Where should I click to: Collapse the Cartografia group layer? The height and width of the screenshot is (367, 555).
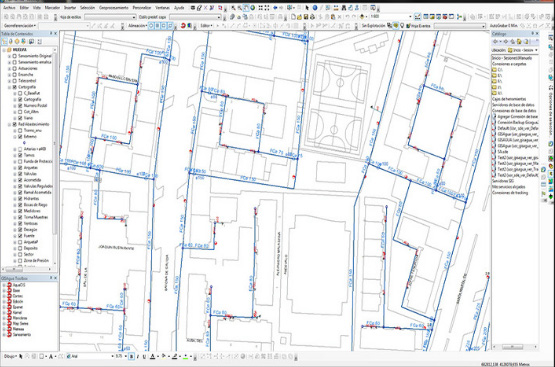pos(9,87)
